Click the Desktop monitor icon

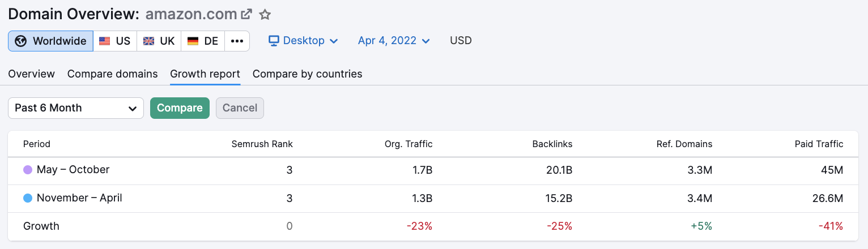pos(274,41)
